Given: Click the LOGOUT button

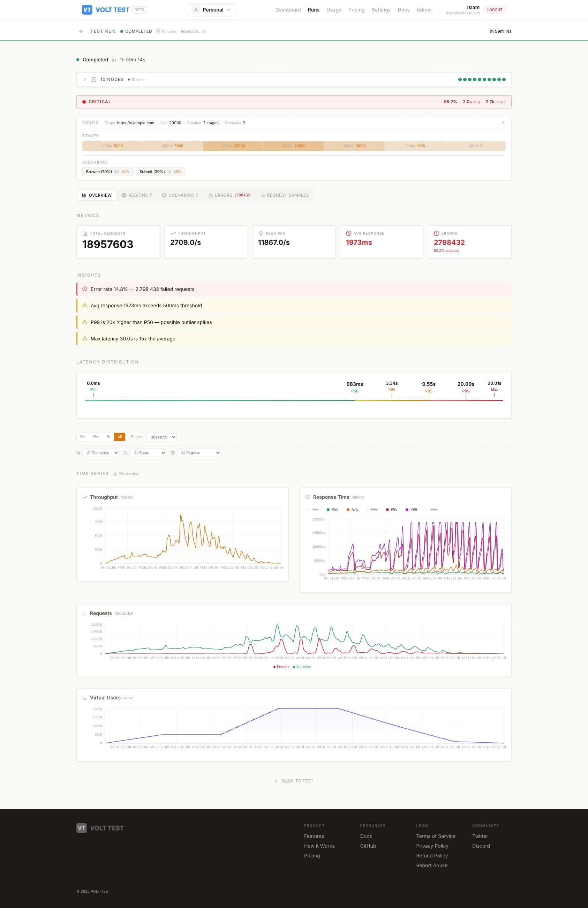Looking at the screenshot, I should (495, 10).
